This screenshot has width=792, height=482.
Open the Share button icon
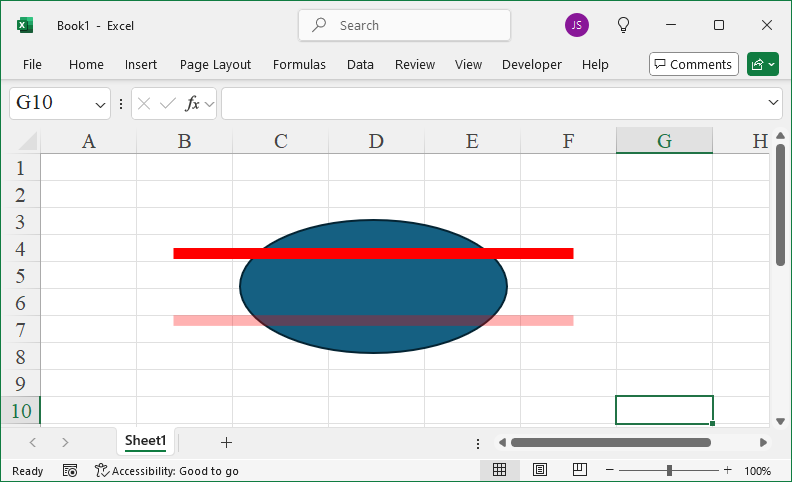click(x=757, y=65)
